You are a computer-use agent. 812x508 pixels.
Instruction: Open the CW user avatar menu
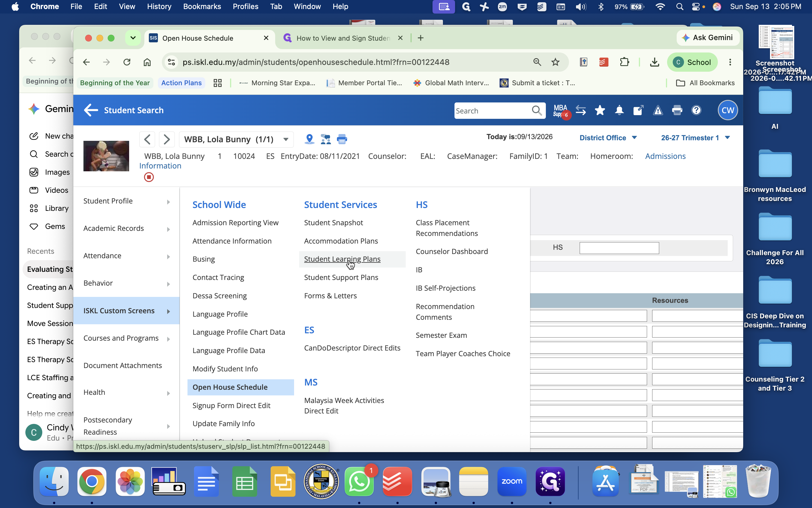[727, 110]
